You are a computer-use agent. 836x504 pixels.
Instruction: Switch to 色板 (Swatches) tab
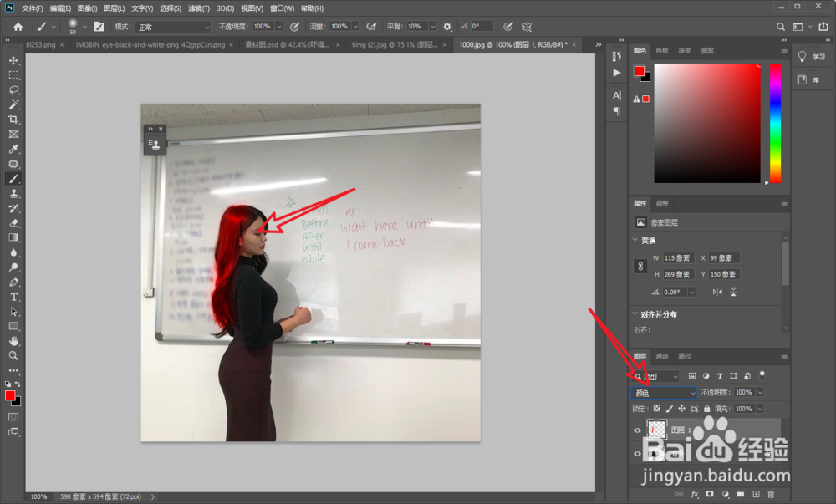tap(662, 51)
